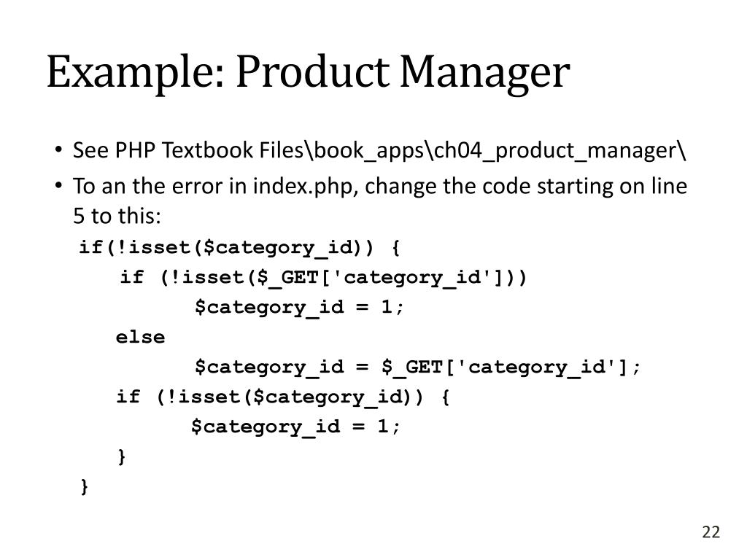
Task: Click the bullet point before 'To an the error'
Action: tap(58, 185)
